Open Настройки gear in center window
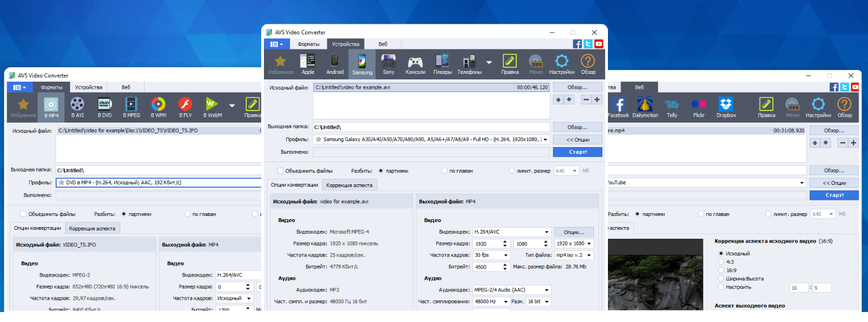The height and width of the screenshot is (322, 868). [x=562, y=64]
